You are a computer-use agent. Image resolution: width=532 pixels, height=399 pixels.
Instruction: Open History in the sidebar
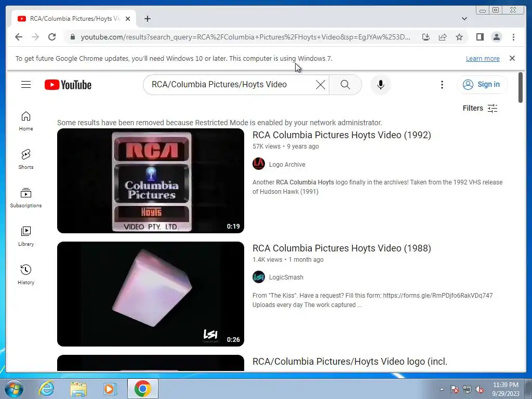26,275
